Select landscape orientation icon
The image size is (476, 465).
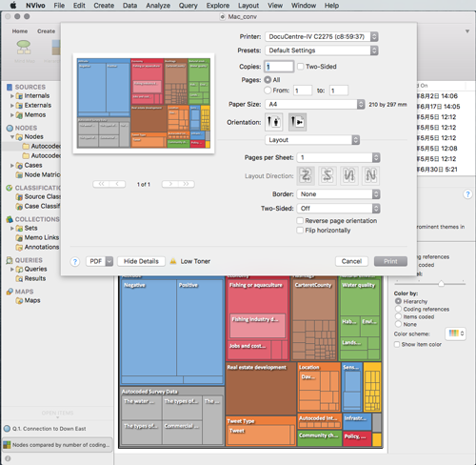(x=297, y=122)
